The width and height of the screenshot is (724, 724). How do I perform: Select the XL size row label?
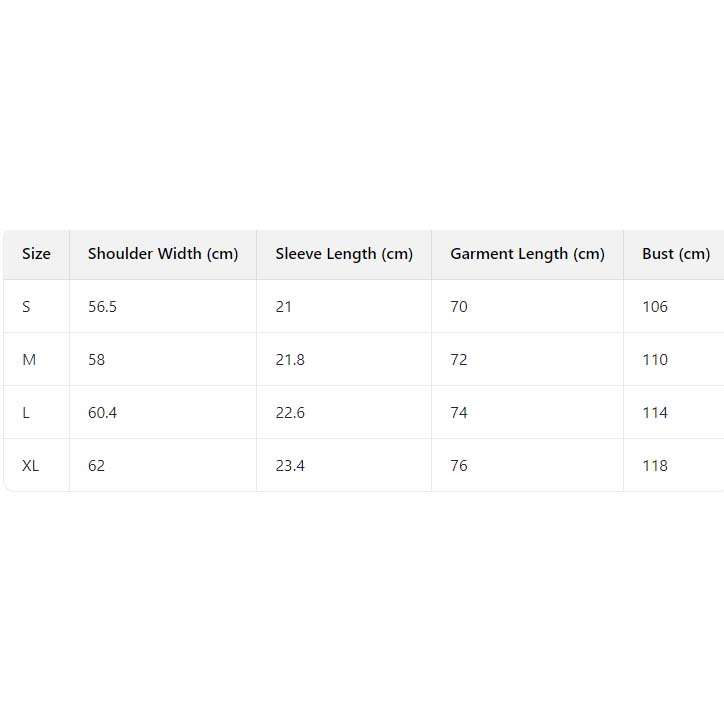(x=31, y=466)
